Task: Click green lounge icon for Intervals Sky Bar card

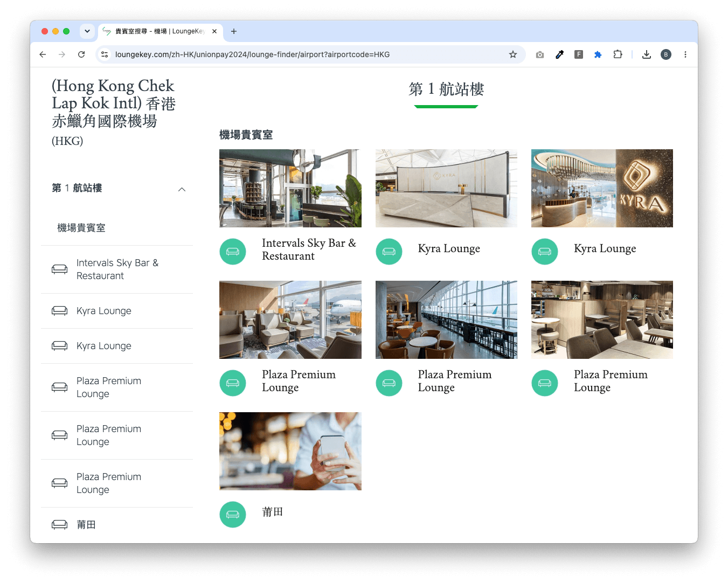Action: point(233,252)
